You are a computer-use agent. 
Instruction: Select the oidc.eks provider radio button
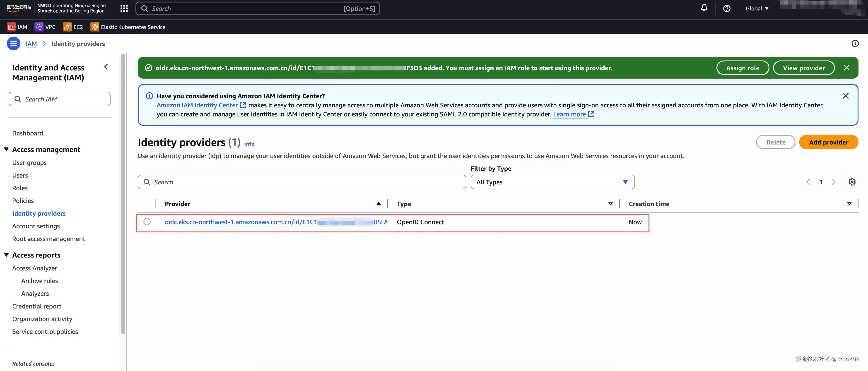[147, 222]
